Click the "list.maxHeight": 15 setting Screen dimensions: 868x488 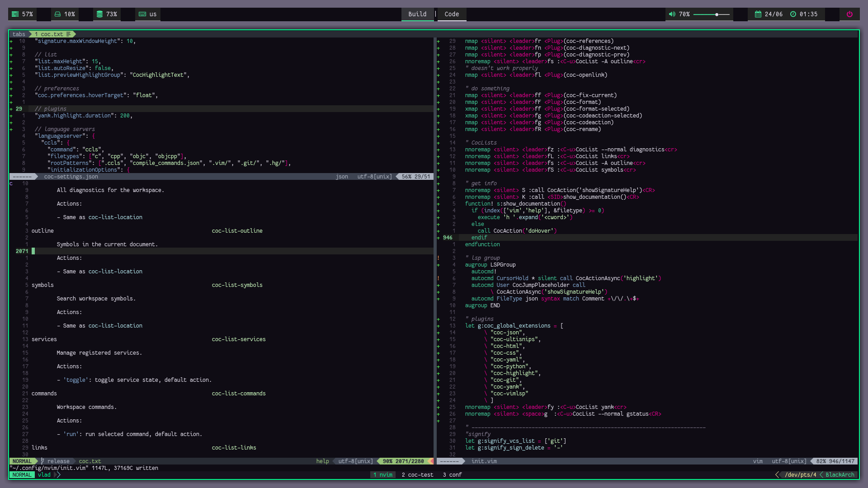click(x=68, y=61)
